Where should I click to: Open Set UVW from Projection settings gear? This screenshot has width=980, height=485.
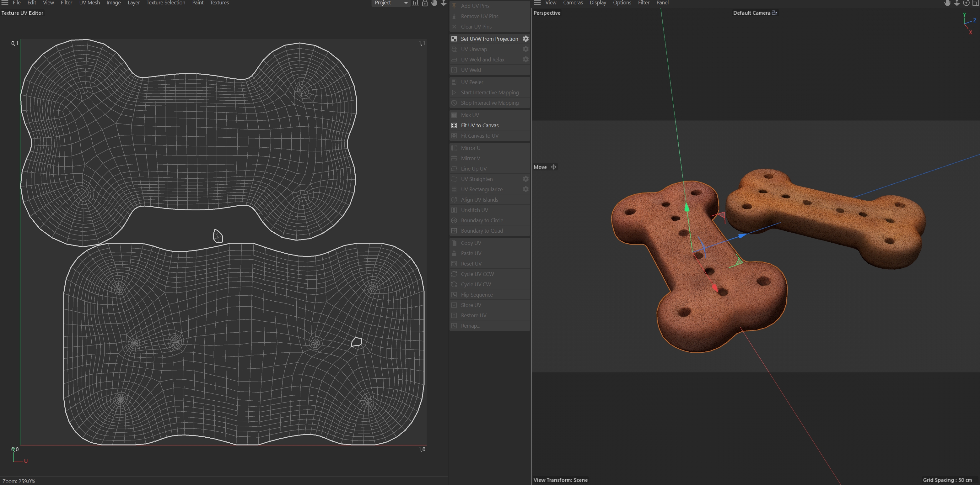click(525, 39)
